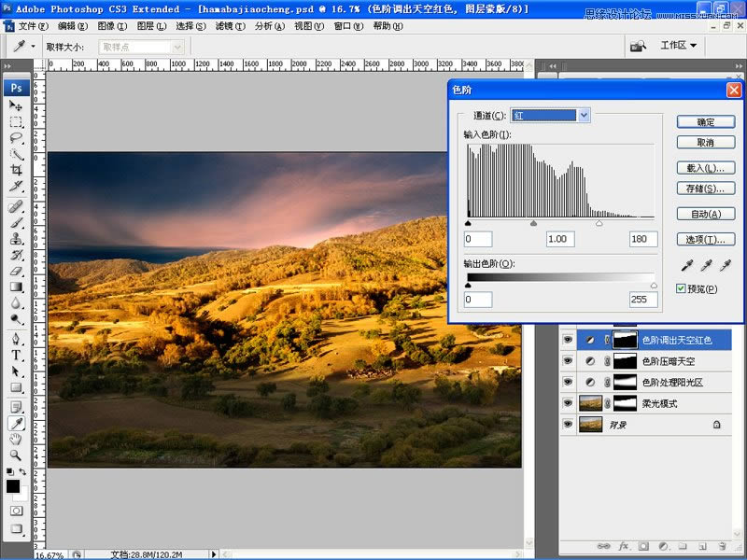This screenshot has width=747, height=560.
Task: Select the Lasso tool
Action: pos(16,138)
